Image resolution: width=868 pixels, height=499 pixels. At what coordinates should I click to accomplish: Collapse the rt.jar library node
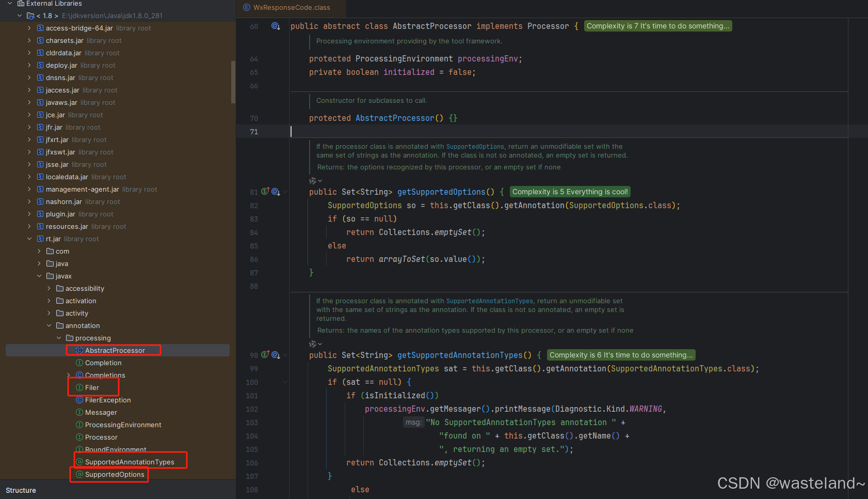29,239
